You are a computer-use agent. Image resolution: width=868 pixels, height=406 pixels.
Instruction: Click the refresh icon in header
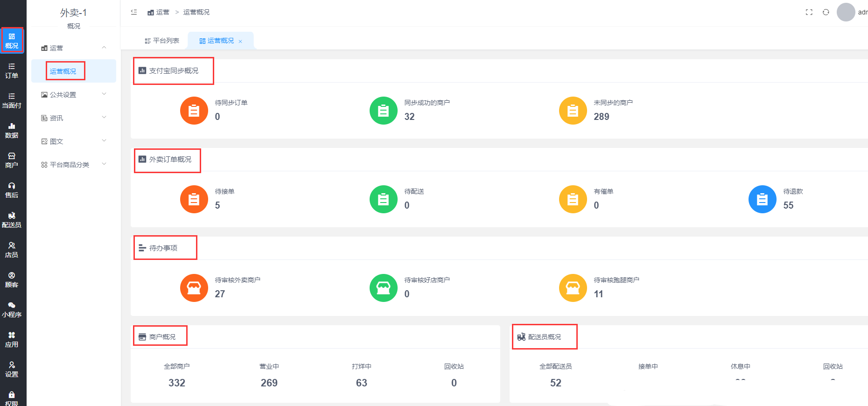point(826,12)
